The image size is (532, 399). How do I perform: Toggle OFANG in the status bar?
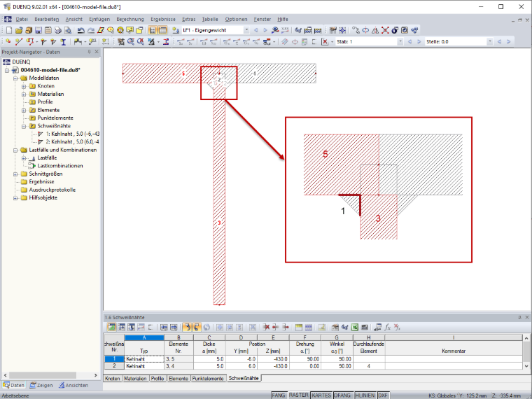click(x=342, y=395)
